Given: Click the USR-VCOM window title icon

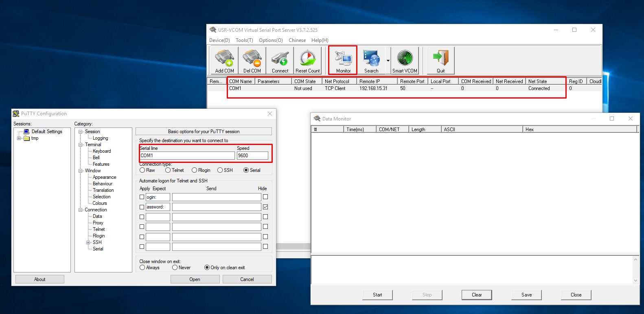Looking at the screenshot, I should point(213,30).
